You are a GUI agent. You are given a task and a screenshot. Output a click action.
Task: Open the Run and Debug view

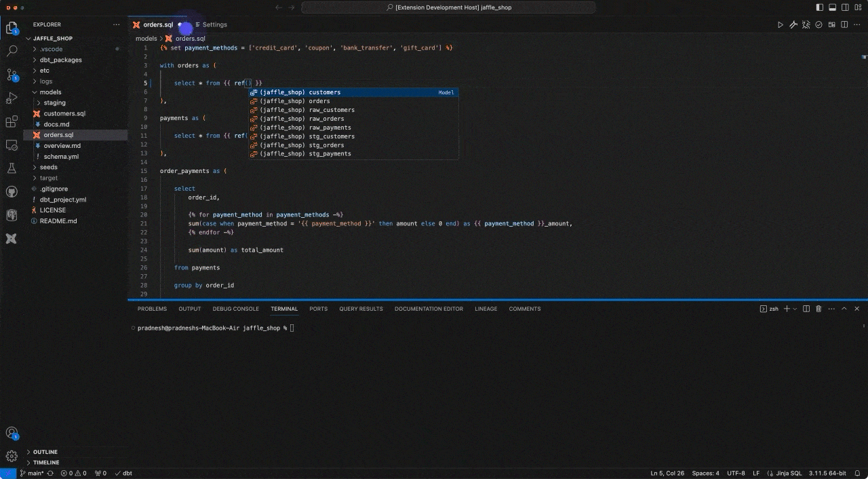click(x=12, y=98)
